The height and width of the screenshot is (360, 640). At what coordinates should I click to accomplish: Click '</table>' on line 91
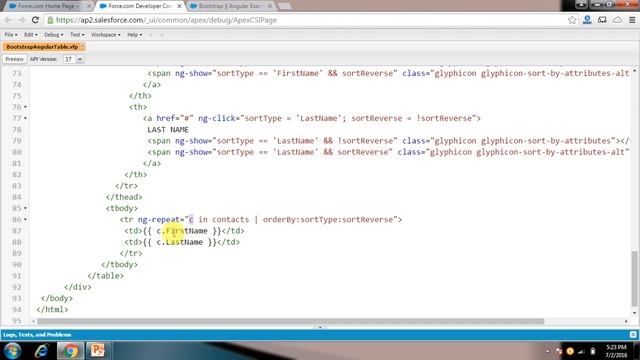[105, 276]
